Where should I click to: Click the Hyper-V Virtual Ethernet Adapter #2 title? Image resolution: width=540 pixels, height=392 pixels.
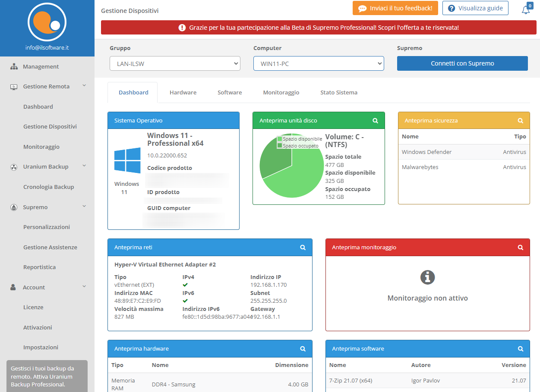pyautogui.click(x=165, y=265)
